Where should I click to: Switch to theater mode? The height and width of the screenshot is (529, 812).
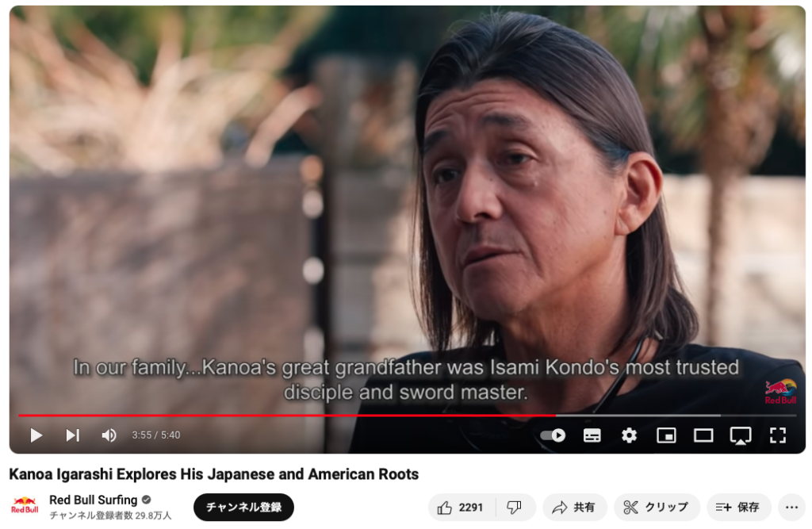click(703, 435)
